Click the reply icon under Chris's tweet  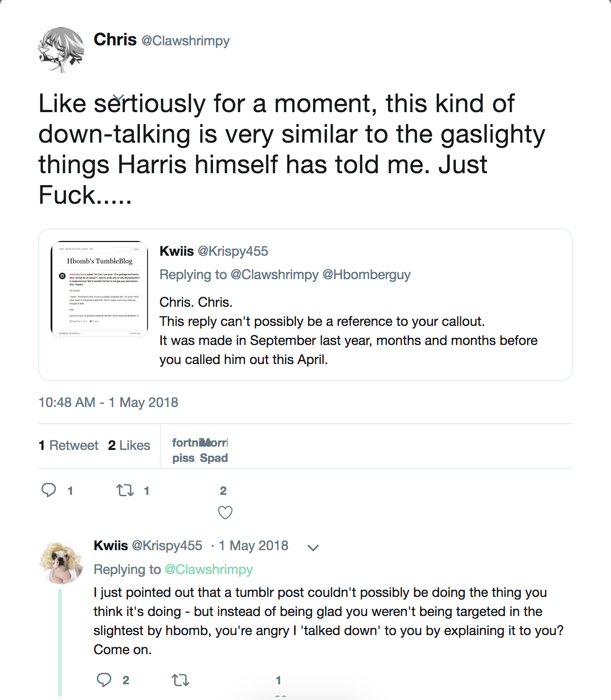[49, 490]
